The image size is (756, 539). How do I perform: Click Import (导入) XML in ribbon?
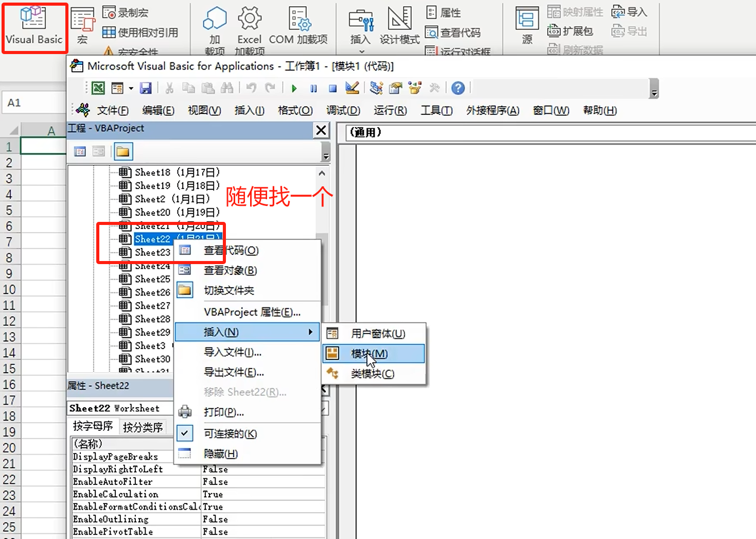pyautogui.click(x=629, y=12)
